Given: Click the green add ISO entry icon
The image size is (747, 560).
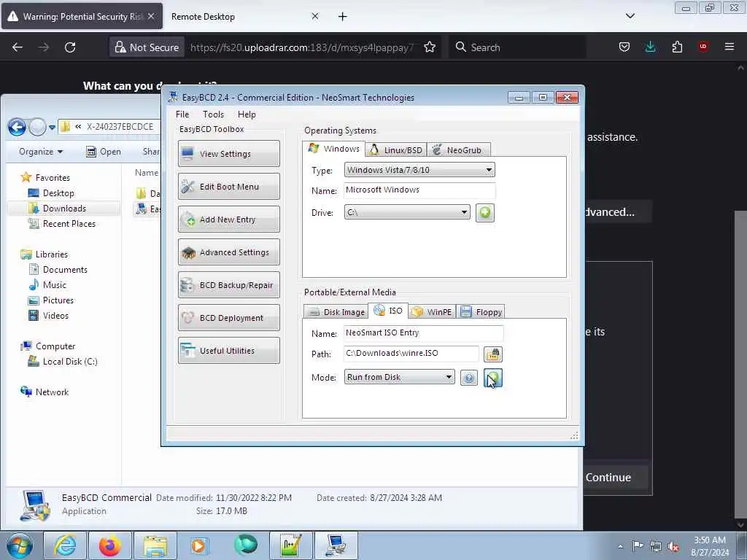Looking at the screenshot, I should (x=493, y=378).
